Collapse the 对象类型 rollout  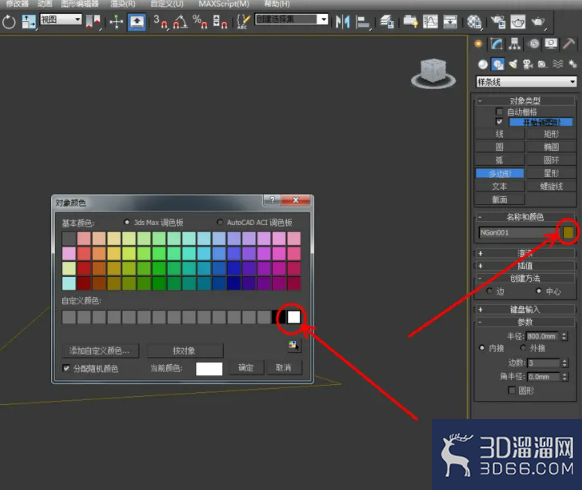[x=525, y=101]
